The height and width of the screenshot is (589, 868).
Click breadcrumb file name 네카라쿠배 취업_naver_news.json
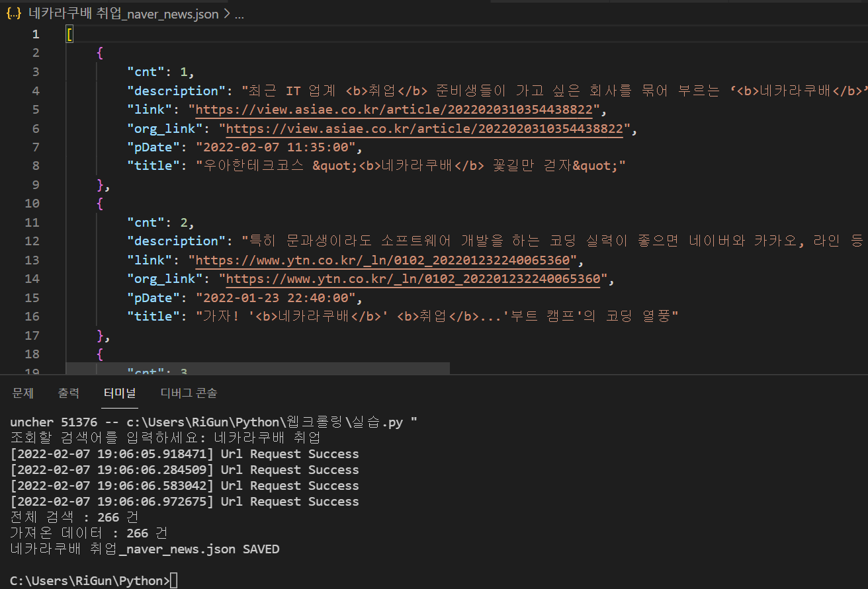pyautogui.click(x=124, y=14)
